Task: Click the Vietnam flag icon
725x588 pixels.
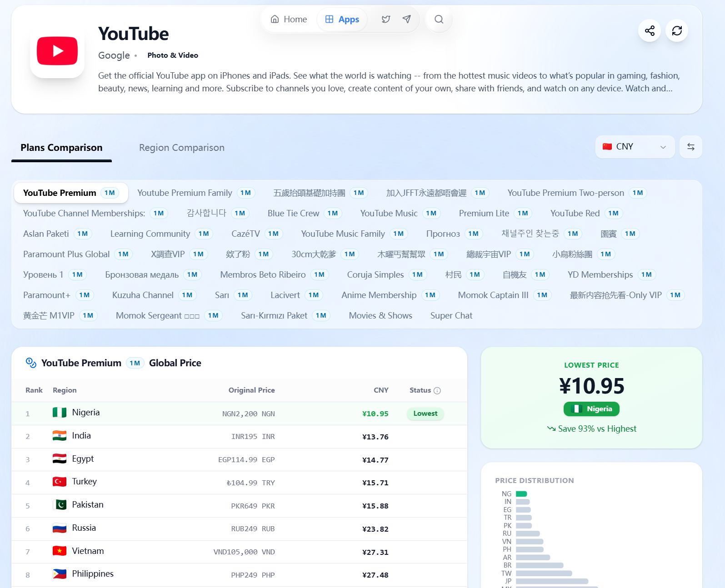Action: [x=60, y=551]
